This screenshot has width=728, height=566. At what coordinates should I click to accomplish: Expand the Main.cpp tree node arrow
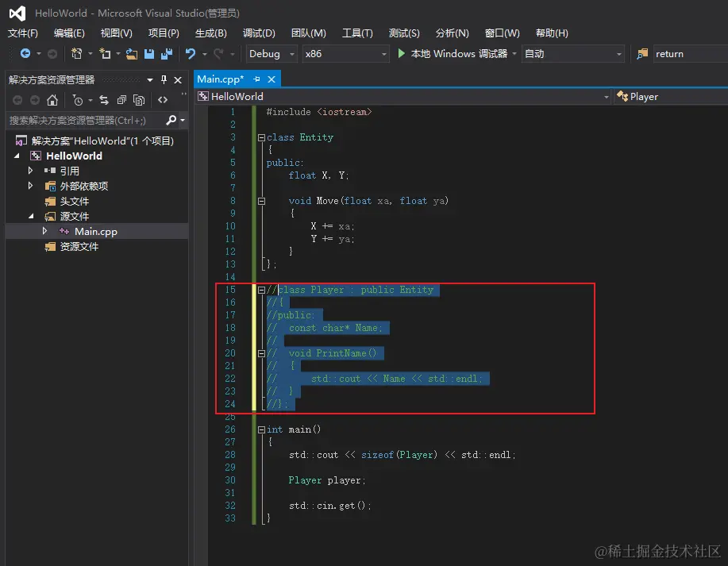(x=44, y=231)
